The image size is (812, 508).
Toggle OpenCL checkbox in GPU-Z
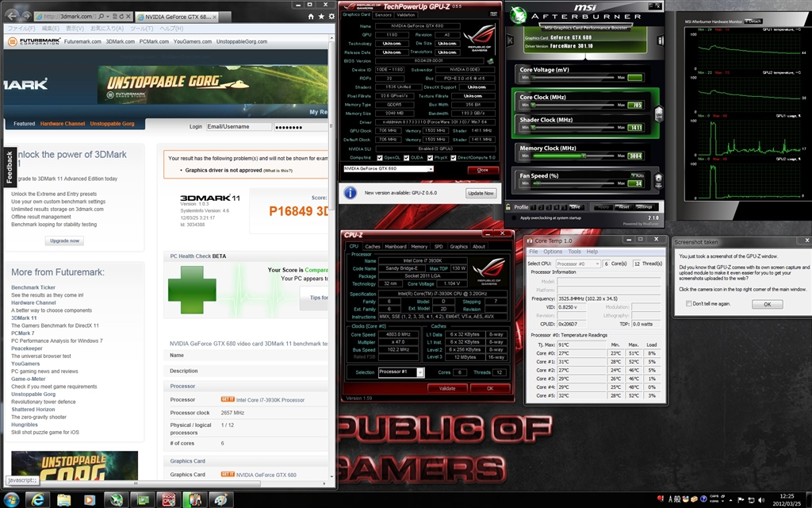point(380,158)
